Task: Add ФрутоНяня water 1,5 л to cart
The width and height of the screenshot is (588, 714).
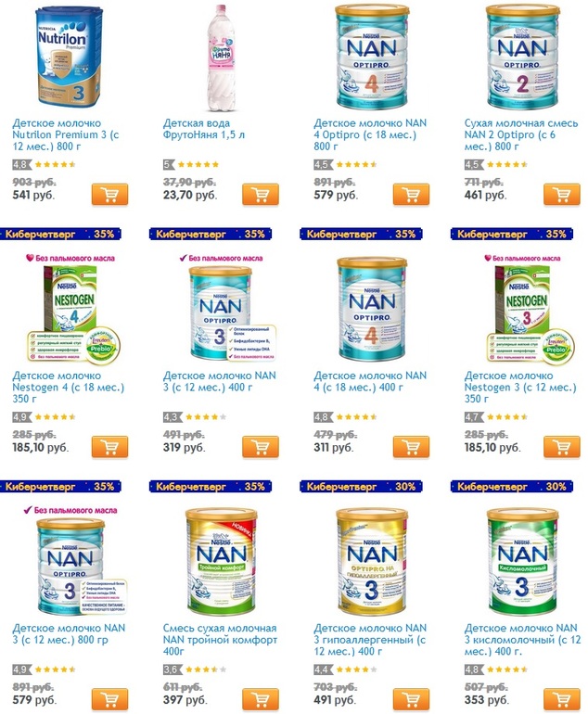Action: 261,195
